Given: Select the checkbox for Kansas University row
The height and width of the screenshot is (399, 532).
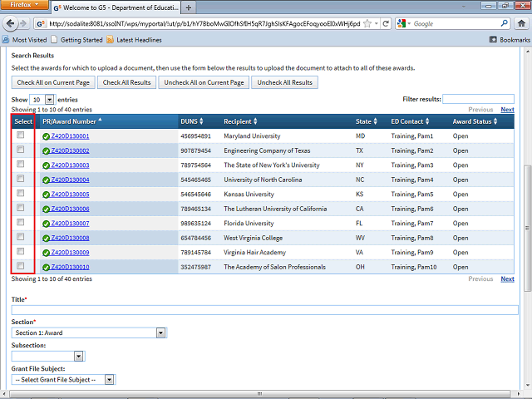Looking at the screenshot, I should (x=21, y=193).
